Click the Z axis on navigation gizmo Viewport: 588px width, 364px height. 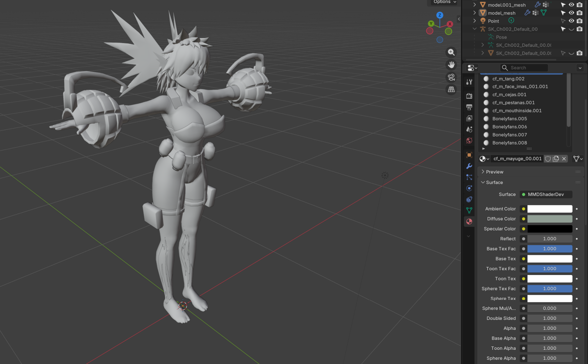point(440,15)
